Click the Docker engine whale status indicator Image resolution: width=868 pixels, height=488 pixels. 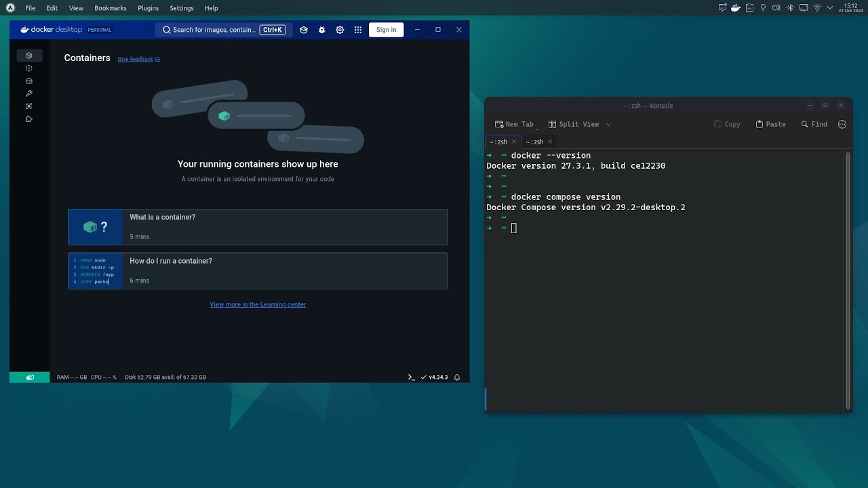coord(30,378)
